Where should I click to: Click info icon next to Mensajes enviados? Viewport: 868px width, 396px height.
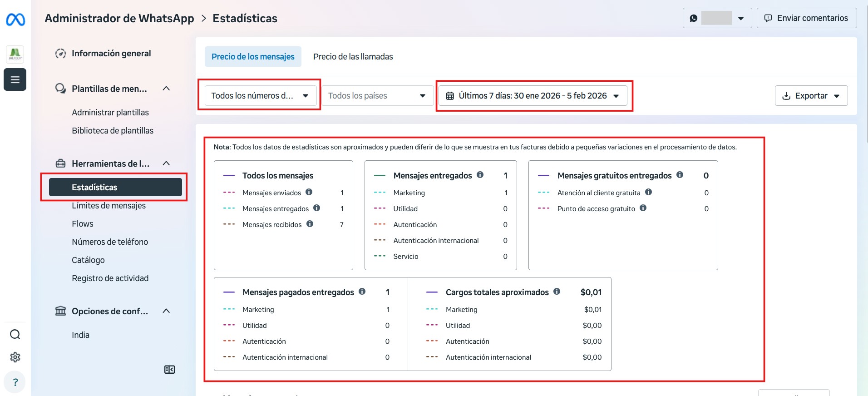[x=309, y=192]
